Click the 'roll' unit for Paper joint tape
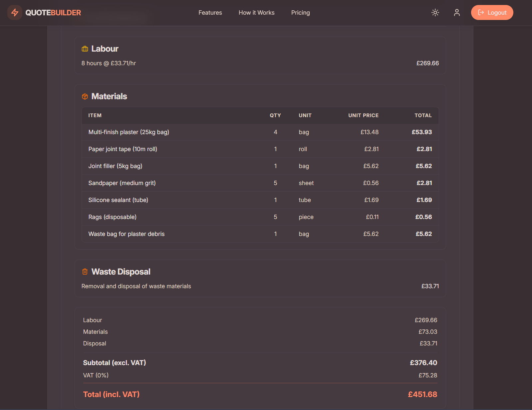 click(x=303, y=149)
